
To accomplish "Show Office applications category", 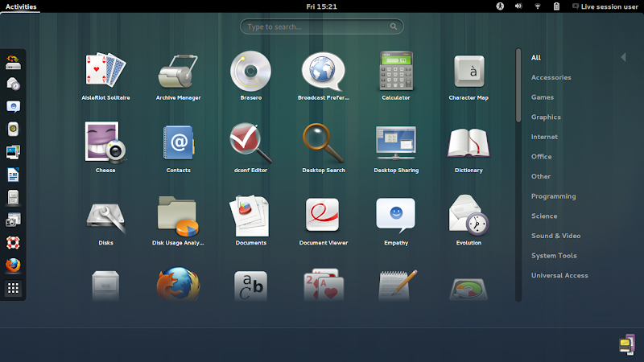I will coord(541,156).
